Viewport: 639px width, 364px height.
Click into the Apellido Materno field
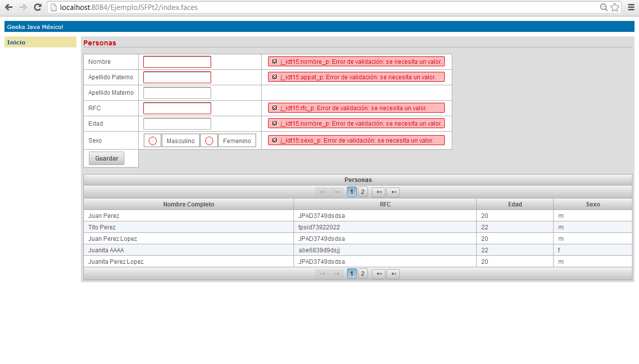click(x=177, y=92)
